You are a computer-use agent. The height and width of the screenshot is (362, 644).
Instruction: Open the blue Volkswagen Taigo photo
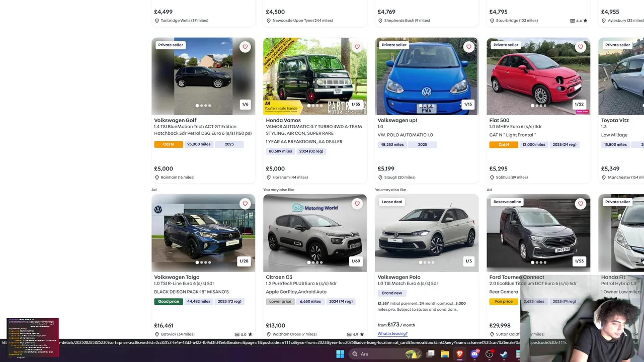pos(203,233)
